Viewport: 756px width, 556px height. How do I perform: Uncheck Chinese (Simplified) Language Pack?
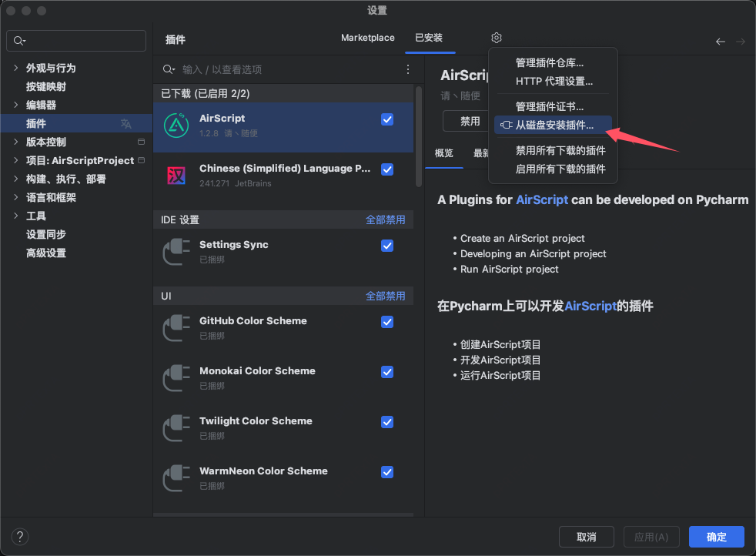[387, 169]
